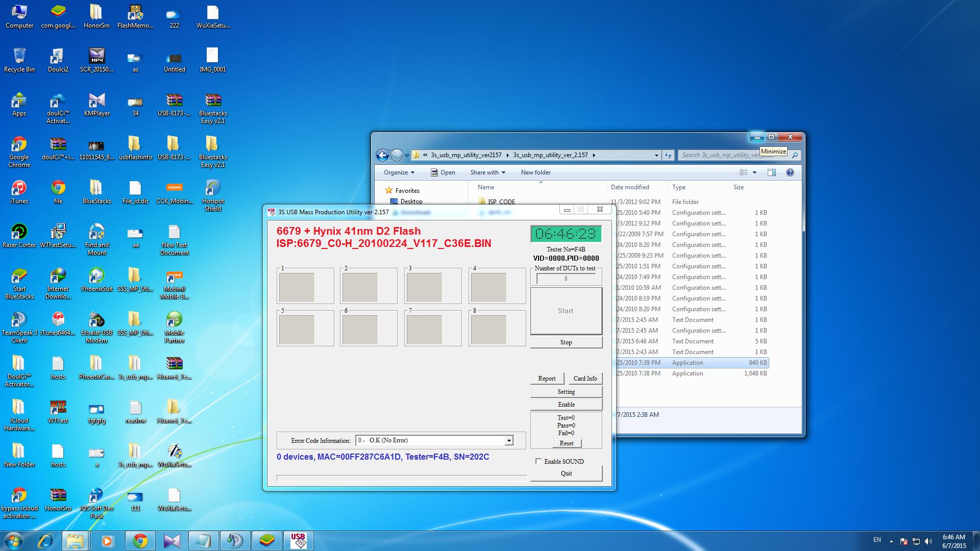This screenshot has height=551, width=980.
Task: Select USB device icon in taskbar
Action: coord(298,540)
